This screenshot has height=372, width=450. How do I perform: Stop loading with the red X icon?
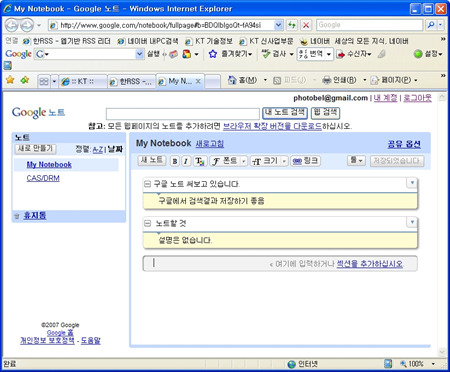(306, 25)
